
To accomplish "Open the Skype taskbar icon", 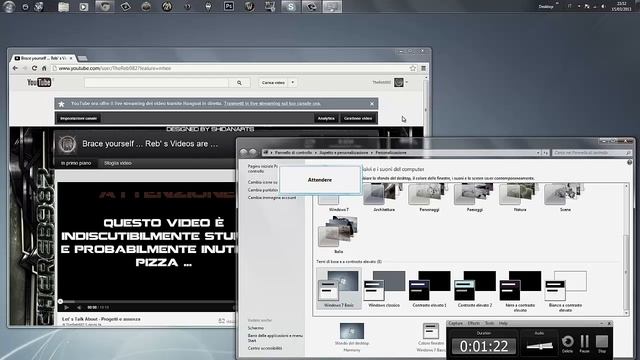I will pyautogui.click(x=291, y=7).
